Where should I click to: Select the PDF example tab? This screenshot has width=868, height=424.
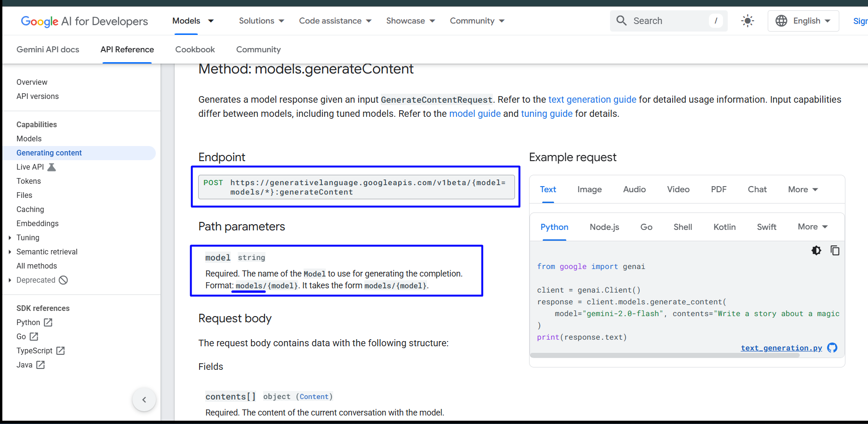[719, 189]
